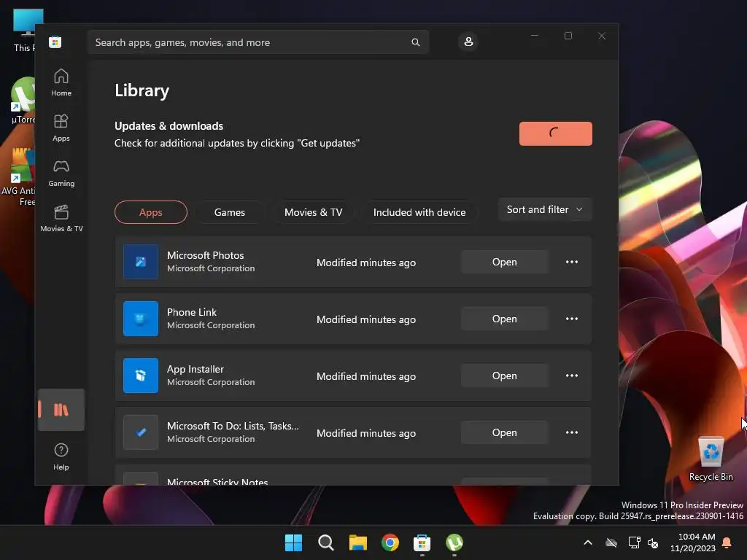Open clock and date in taskbar
The height and width of the screenshot is (560, 747).
693,542
